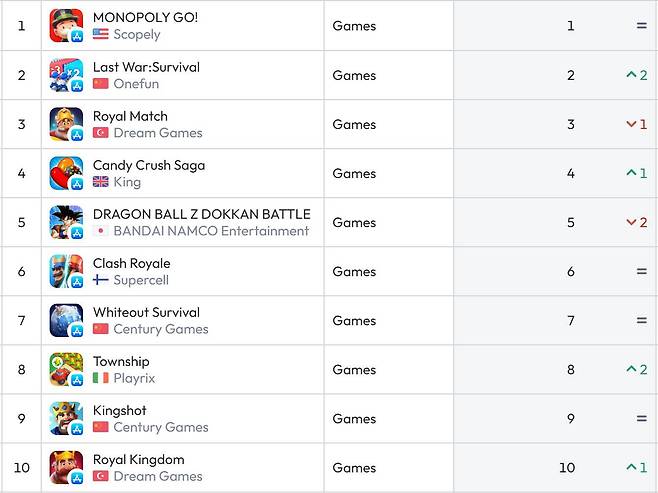
Task: Open the Kingshot app icon
Action: coord(66,419)
